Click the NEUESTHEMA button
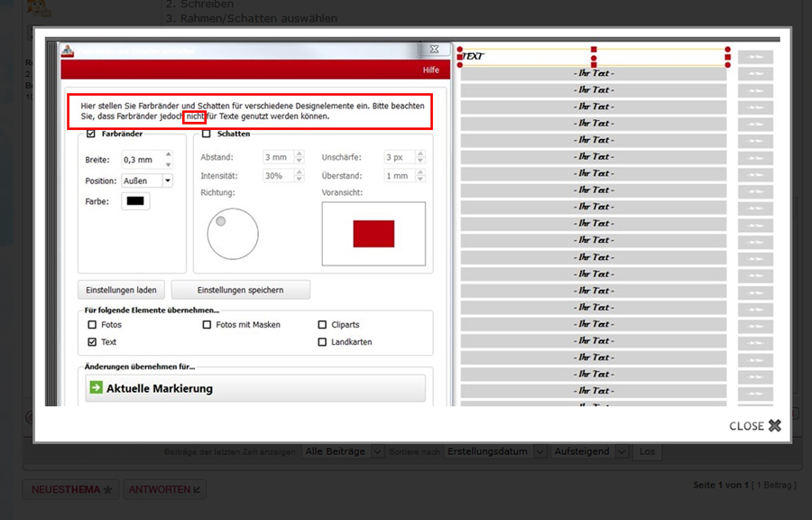Viewport: 812px width, 520px height. [x=71, y=489]
